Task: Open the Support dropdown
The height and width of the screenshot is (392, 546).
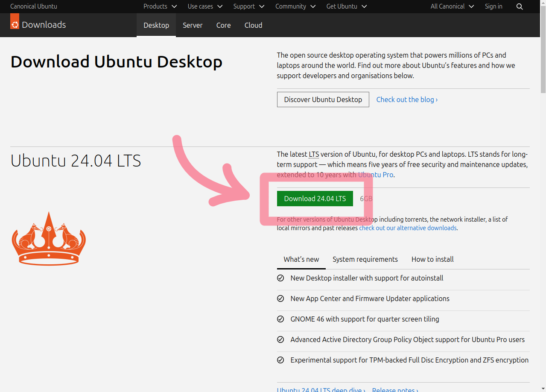Action: (x=249, y=6)
